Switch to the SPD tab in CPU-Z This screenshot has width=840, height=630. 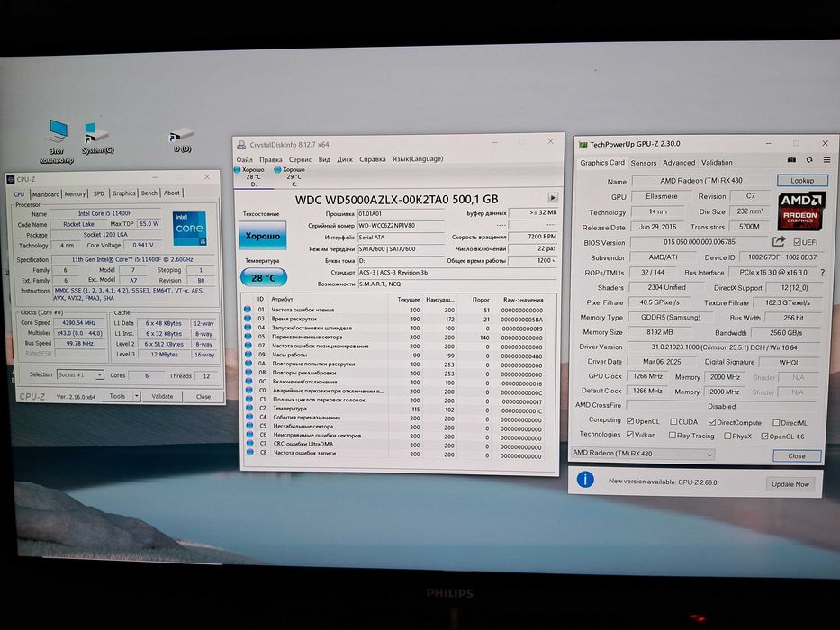(x=98, y=193)
